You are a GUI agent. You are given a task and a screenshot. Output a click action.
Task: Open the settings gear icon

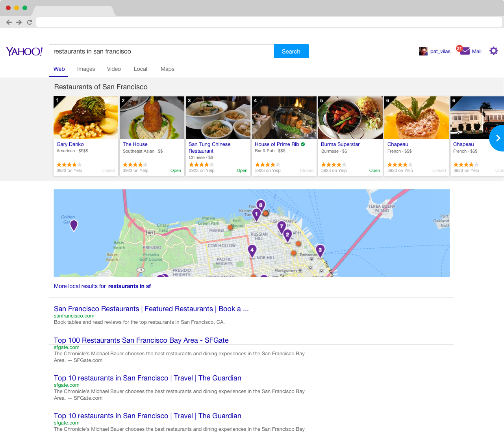(x=494, y=51)
